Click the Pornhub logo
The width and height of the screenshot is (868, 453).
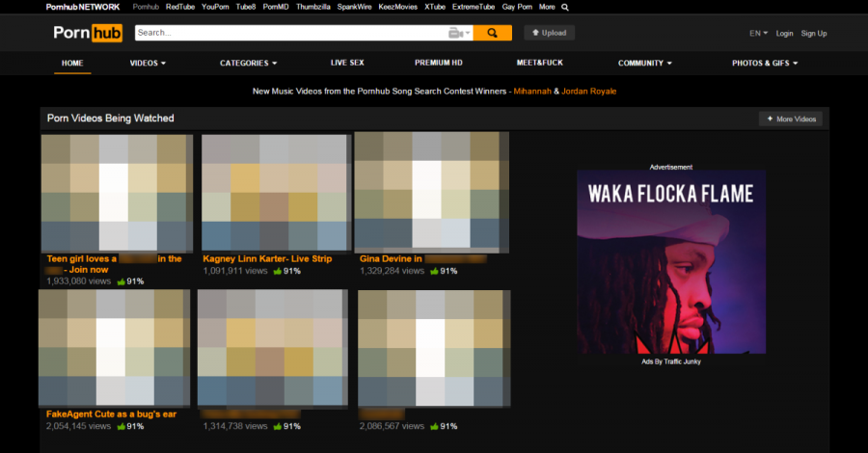click(x=88, y=33)
